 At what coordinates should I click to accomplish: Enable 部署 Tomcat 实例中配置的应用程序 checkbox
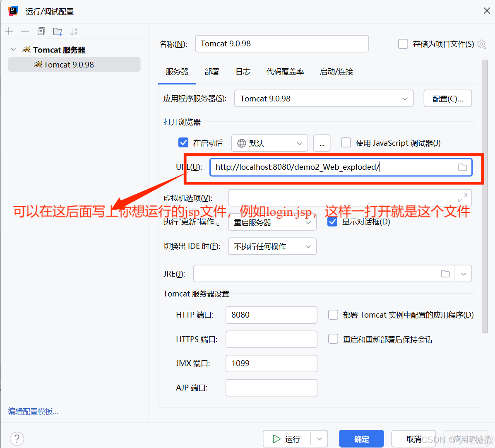(333, 315)
